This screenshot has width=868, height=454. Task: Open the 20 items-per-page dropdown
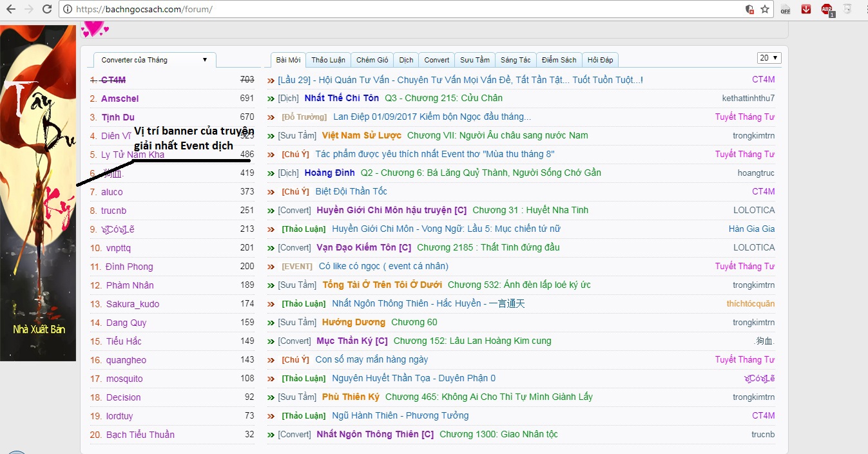pos(769,58)
